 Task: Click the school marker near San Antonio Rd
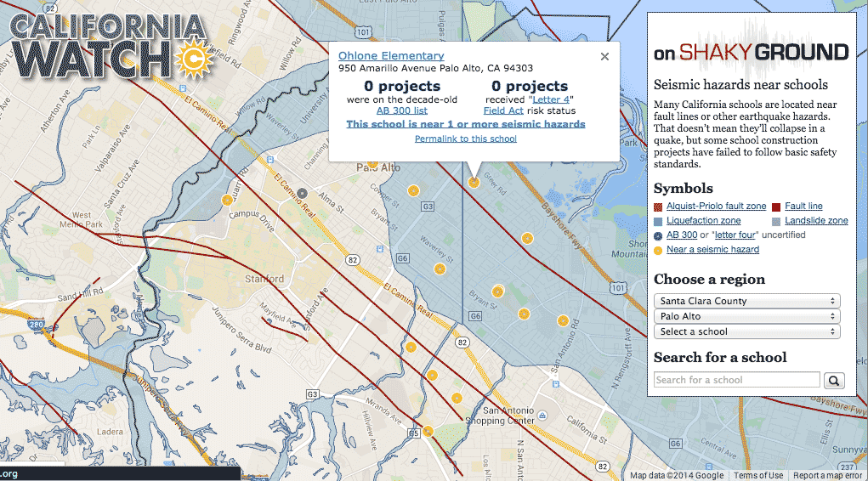coord(563,320)
